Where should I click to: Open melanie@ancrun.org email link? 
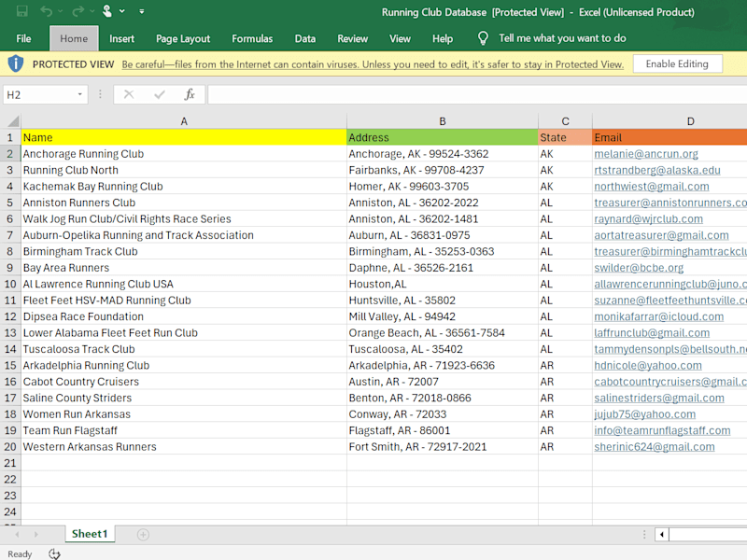646,154
